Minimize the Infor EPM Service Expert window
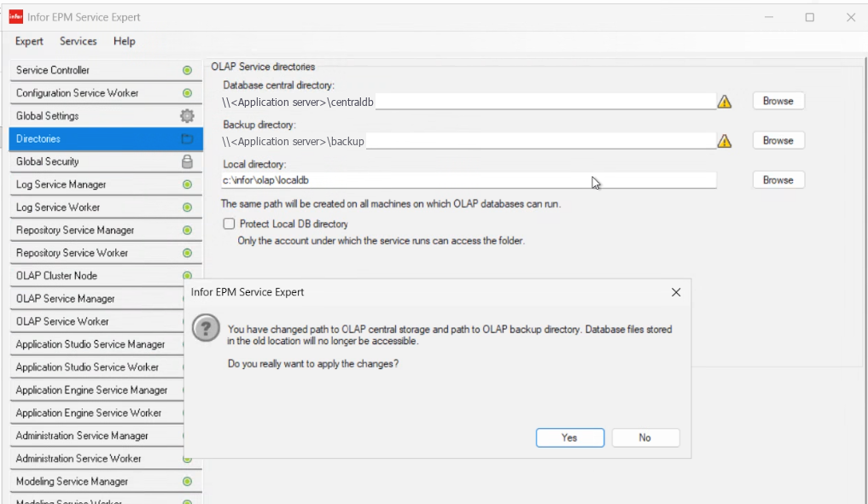This screenshot has height=504, width=868. (769, 17)
